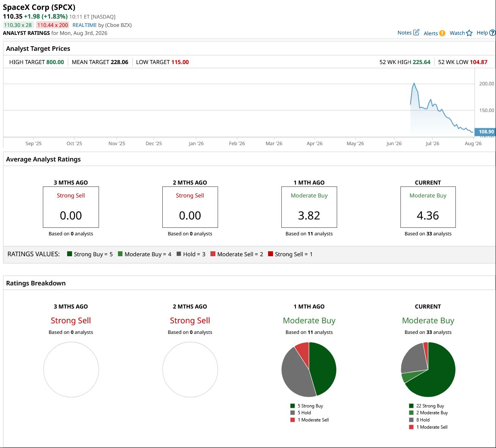Viewport: 496px width, 448px height.
Task: Click the swatch beside '22 Strong Buy'
Action: [411, 406]
